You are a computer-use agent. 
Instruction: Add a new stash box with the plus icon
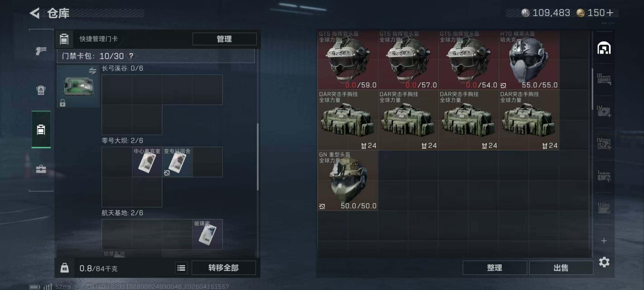click(x=604, y=241)
